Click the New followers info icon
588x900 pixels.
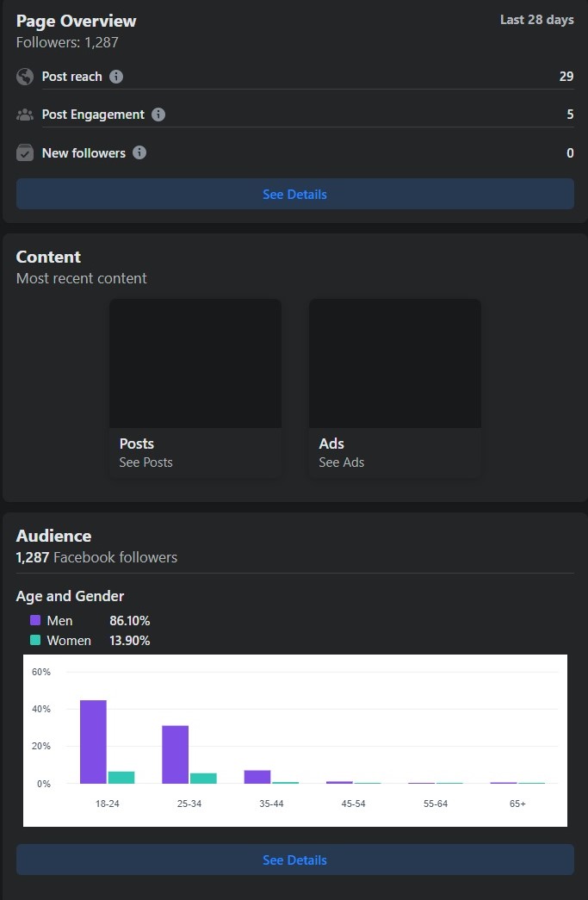click(139, 152)
